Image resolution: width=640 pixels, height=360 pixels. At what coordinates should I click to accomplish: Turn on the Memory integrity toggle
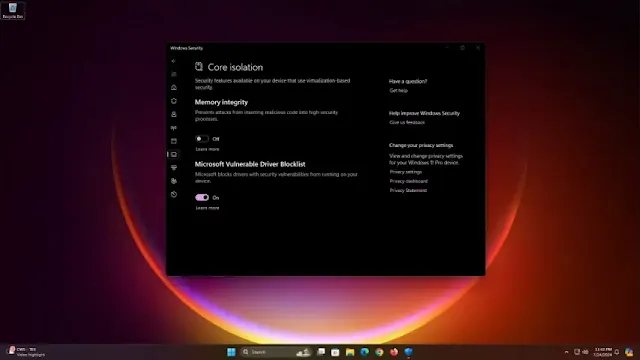(x=202, y=139)
